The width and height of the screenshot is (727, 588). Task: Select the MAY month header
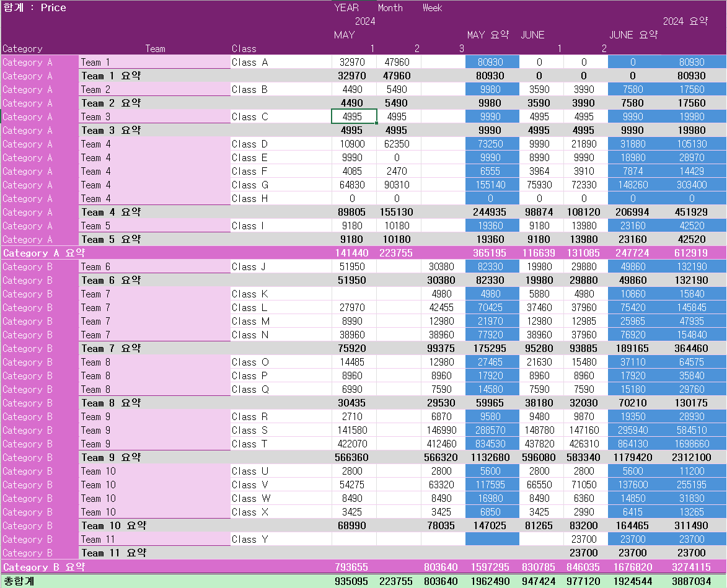pos(344,35)
